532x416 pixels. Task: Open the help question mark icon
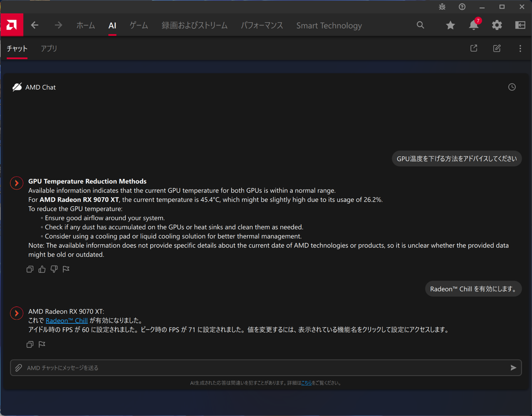point(462,7)
